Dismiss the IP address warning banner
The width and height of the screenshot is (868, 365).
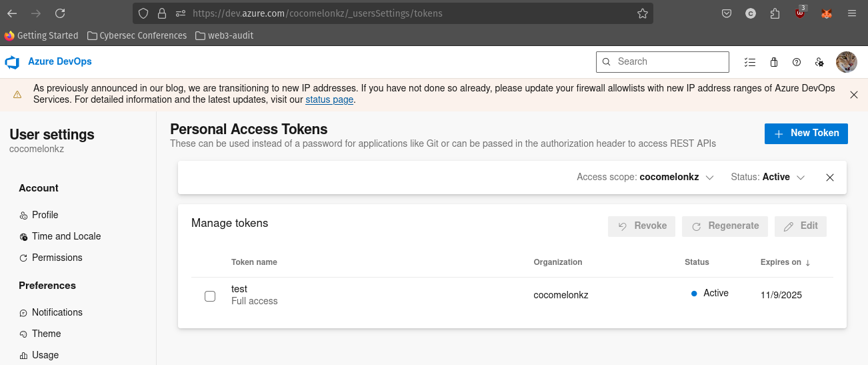tap(854, 95)
